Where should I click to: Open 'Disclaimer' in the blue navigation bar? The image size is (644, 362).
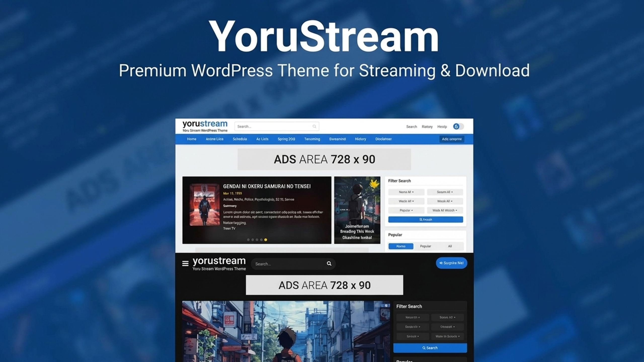[383, 139]
